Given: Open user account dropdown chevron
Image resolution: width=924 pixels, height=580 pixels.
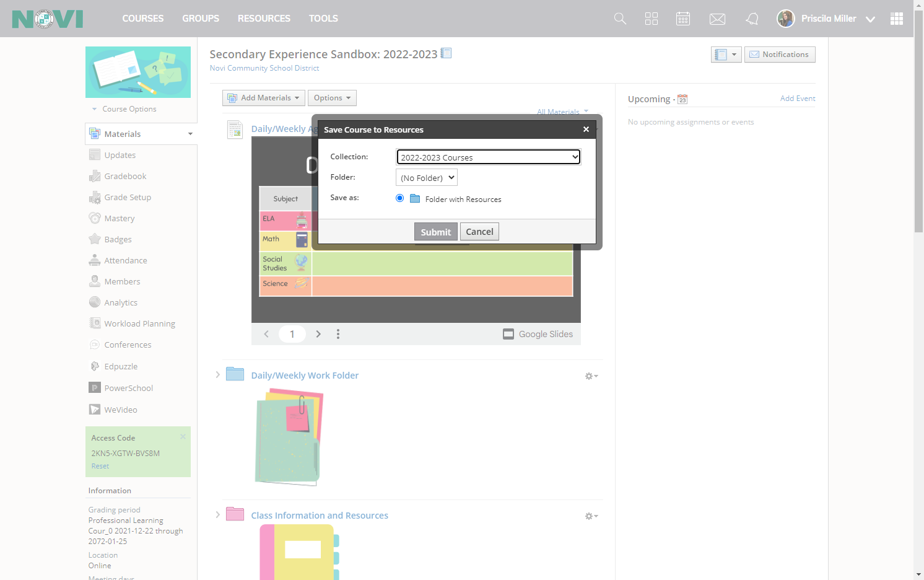Looking at the screenshot, I should tap(870, 19).
